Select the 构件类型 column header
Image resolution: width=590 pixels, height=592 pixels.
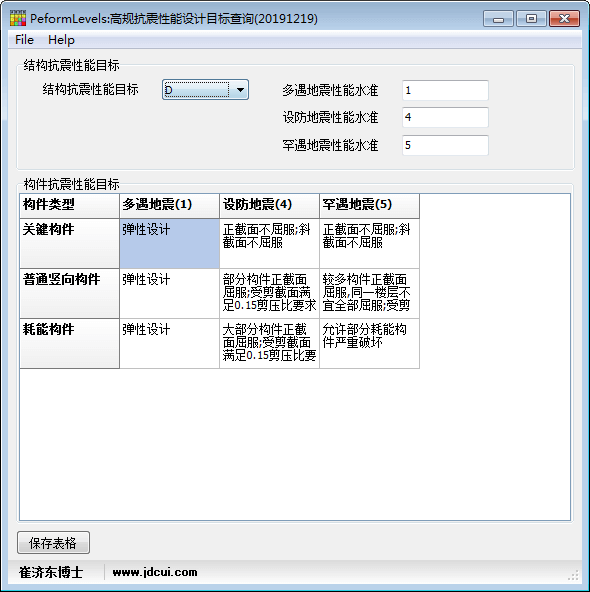[69, 206]
